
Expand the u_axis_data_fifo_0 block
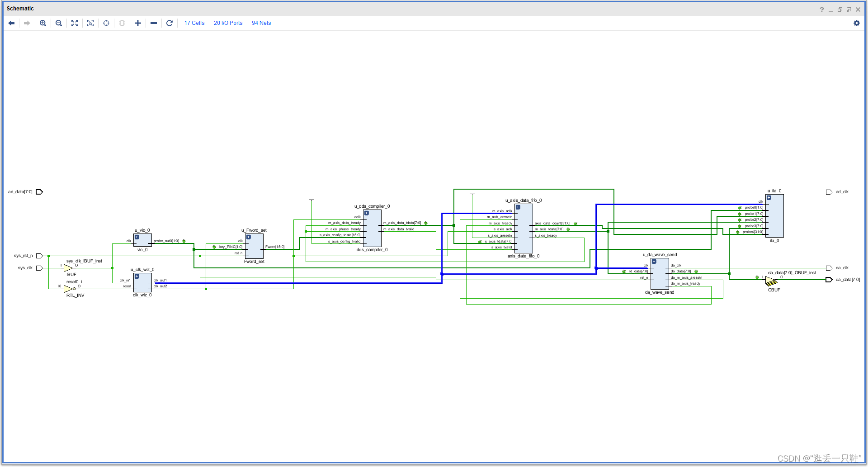point(518,207)
